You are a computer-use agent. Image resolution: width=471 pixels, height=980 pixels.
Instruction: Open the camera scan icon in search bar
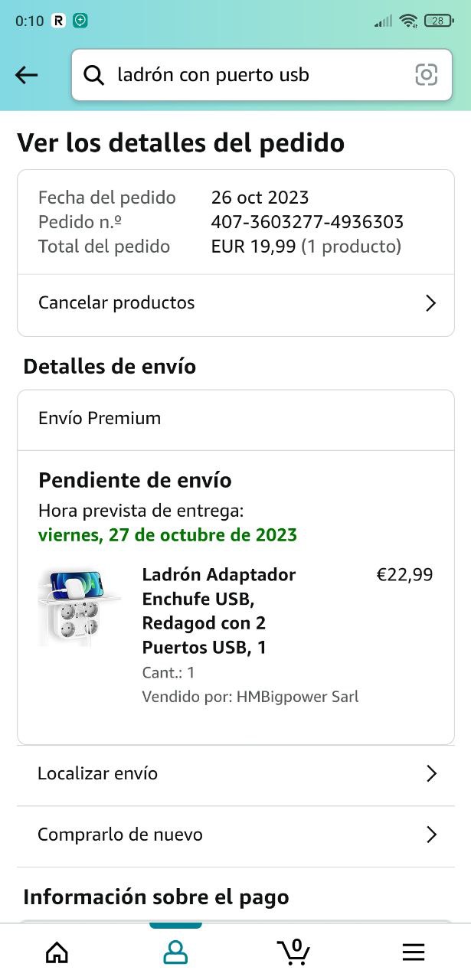point(426,74)
